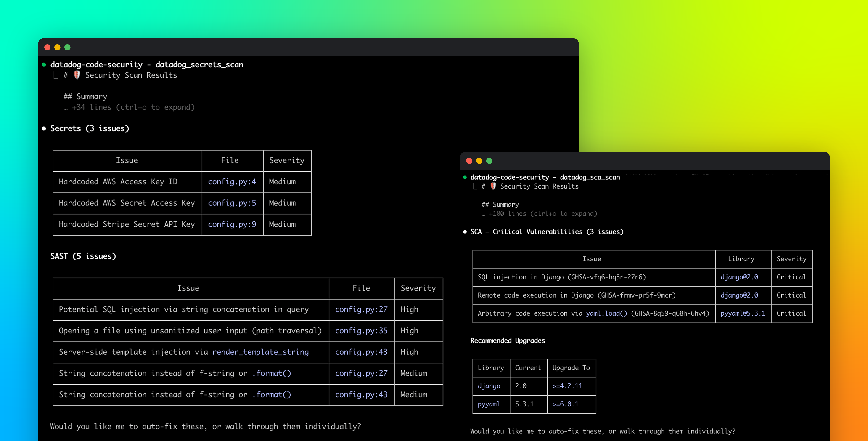Viewport: 868px width, 441px height.
Task: Click the green traffic light on the front window
Action: [489, 161]
